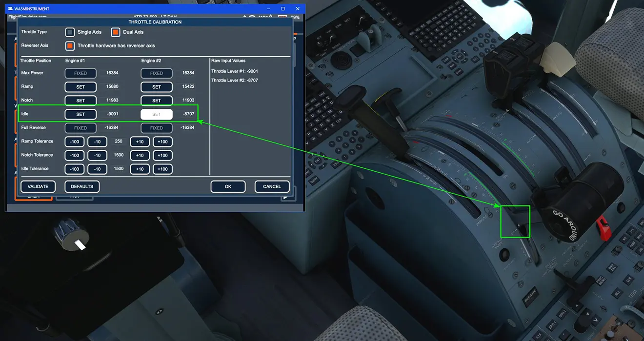Screen dimensions: 644x341
Task: Increase Idle Tolerance by 100
Action: tap(163, 169)
